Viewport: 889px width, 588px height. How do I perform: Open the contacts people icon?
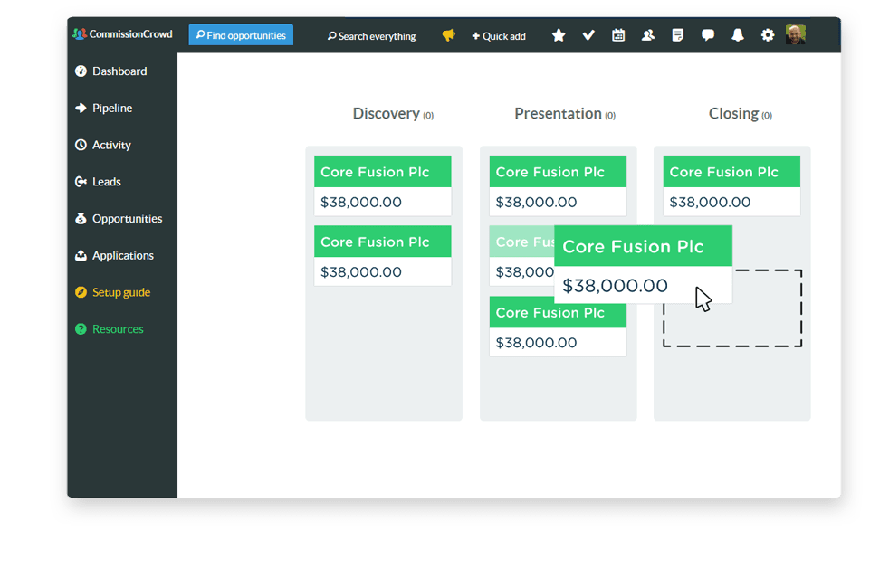(648, 35)
